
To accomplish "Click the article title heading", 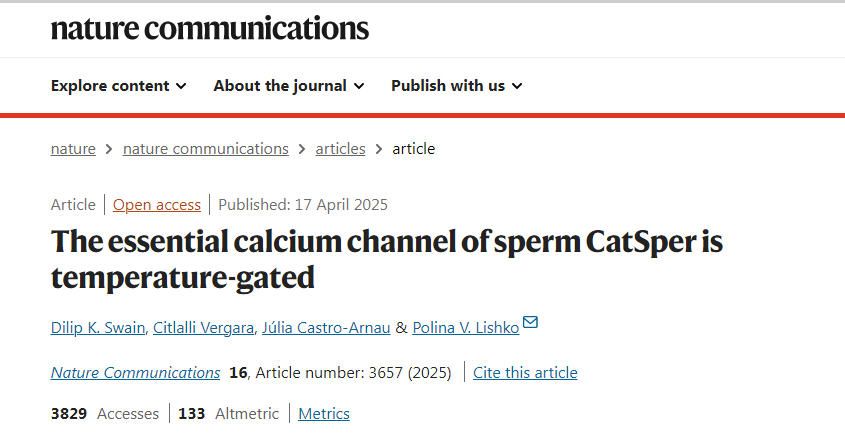I will point(386,258).
